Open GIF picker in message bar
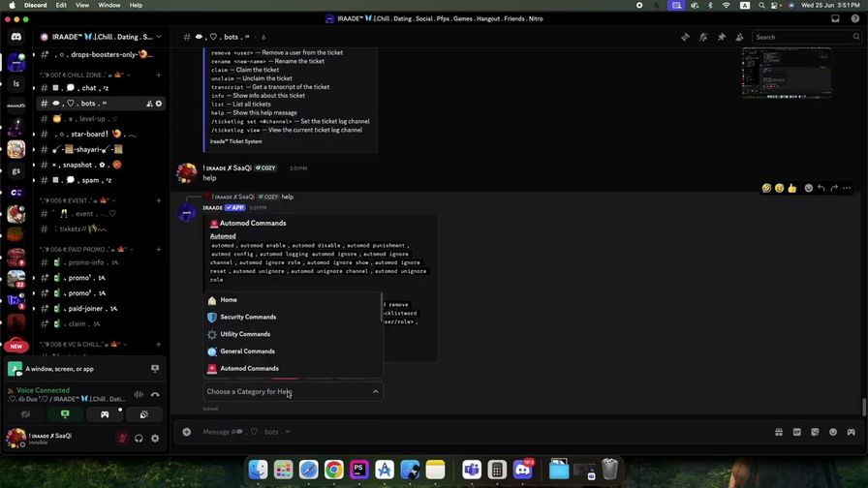Image resolution: width=868 pixels, height=488 pixels. click(x=796, y=432)
